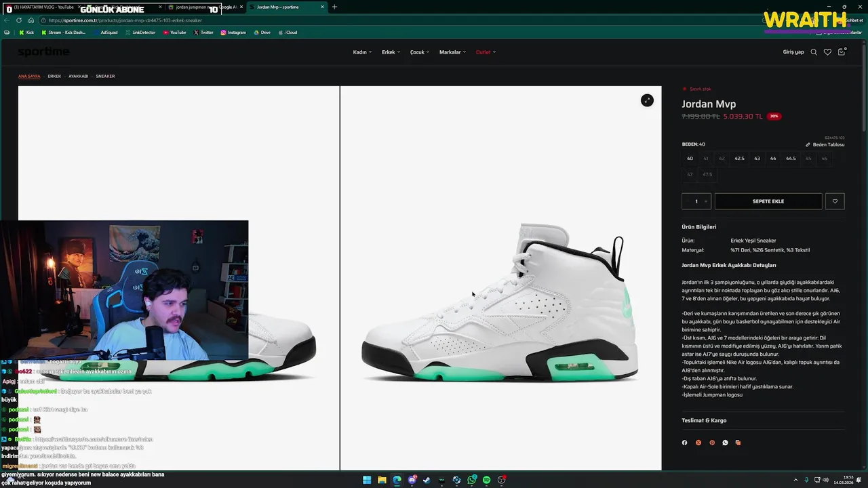Expand the Erkek menu
868x488 pixels.
coord(391,52)
